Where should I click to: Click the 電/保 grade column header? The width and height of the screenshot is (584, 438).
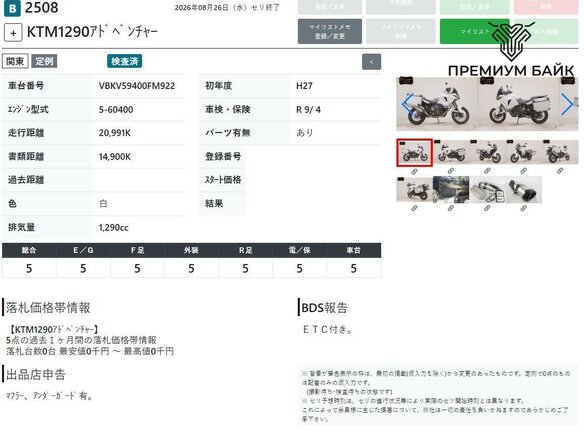(x=299, y=250)
